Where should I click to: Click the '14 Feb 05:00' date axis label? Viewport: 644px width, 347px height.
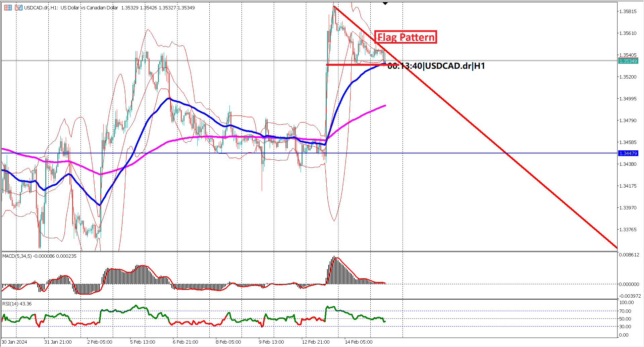pyautogui.click(x=359, y=342)
